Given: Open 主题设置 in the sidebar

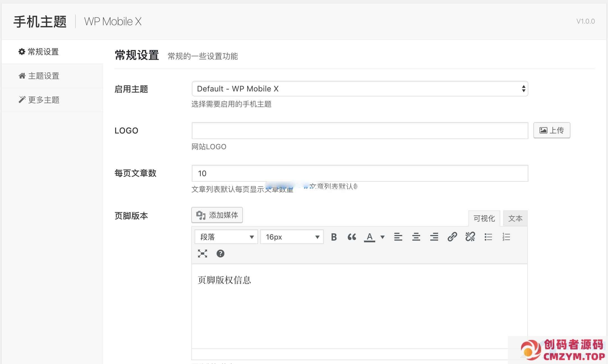Looking at the screenshot, I should 43,76.
